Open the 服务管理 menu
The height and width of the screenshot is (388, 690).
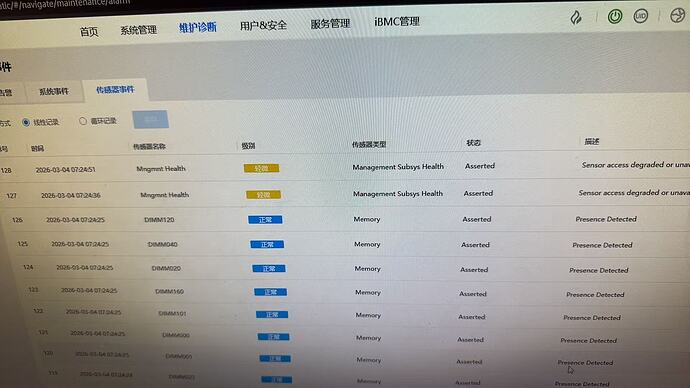point(330,24)
